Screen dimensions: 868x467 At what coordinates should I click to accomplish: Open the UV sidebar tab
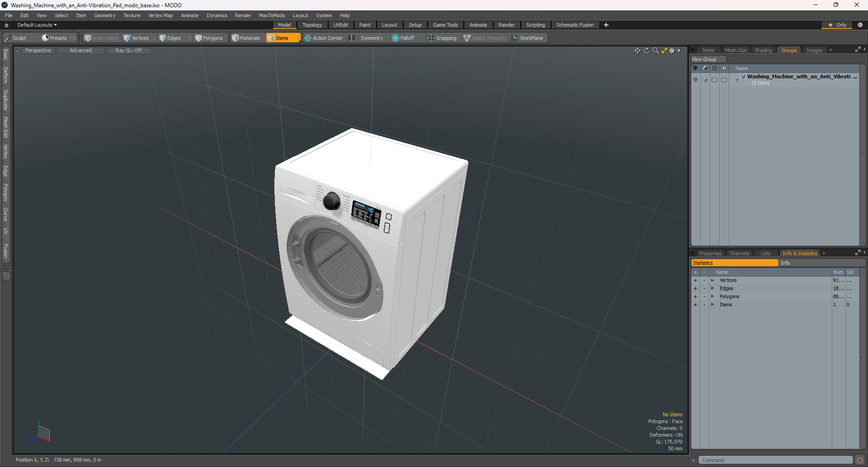pos(5,231)
